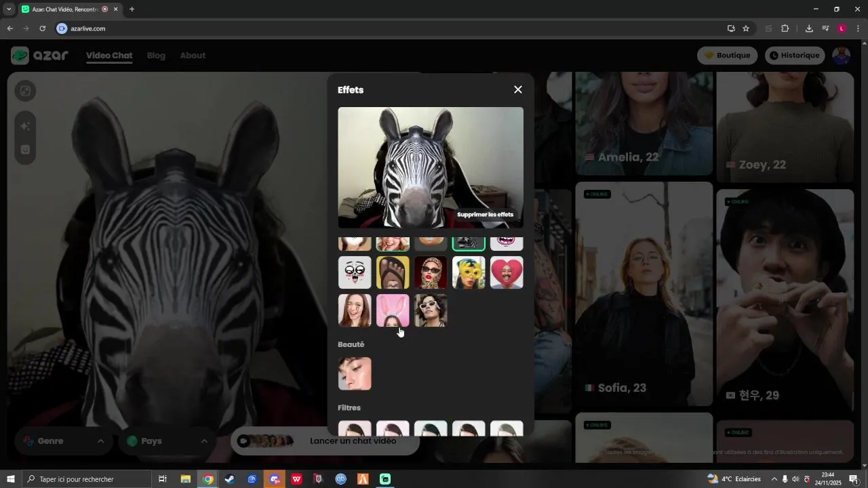868x488 pixels.
Task: Open Steam from the taskbar
Action: tap(230, 479)
